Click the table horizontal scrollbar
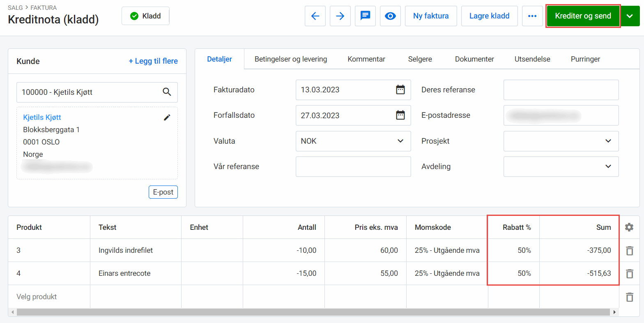 click(x=313, y=312)
